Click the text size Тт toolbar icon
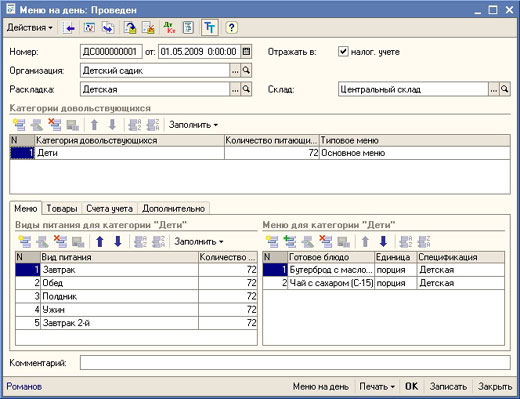Viewport: 520px width, 399px height. pos(210,28)
